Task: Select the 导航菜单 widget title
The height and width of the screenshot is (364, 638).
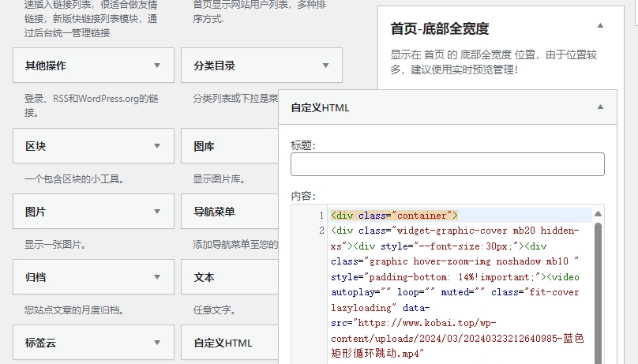Action: tap(214, 212)
